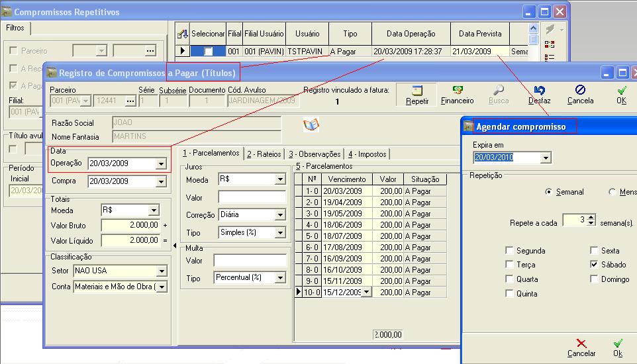Switch to the 2 - Rateios tab
The width and height of the screenshot is (637, 364).
264,154
